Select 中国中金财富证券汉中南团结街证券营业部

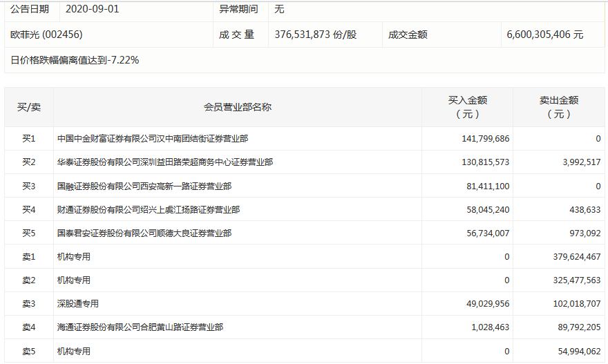[x=153, y=139]
